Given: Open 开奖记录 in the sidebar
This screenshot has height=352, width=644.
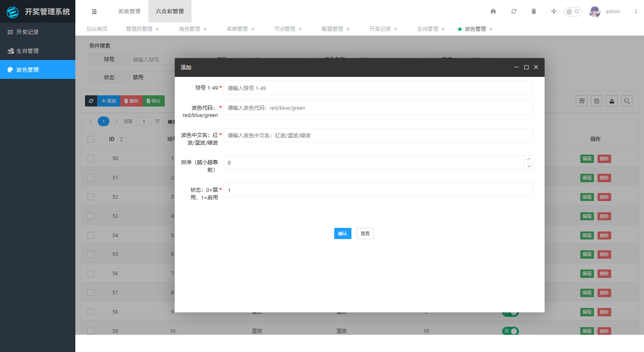Looking at the screenshot, I should click(38, 32).
